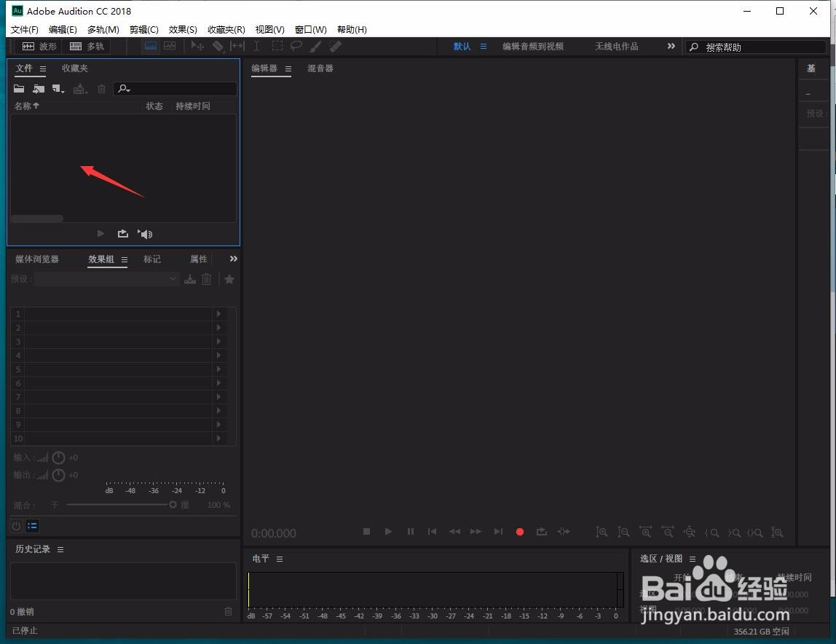Image resolution: width=836 pixels, height=644 pixels.
Task: Toggle effects rack power button
Action: coord(17,526)
